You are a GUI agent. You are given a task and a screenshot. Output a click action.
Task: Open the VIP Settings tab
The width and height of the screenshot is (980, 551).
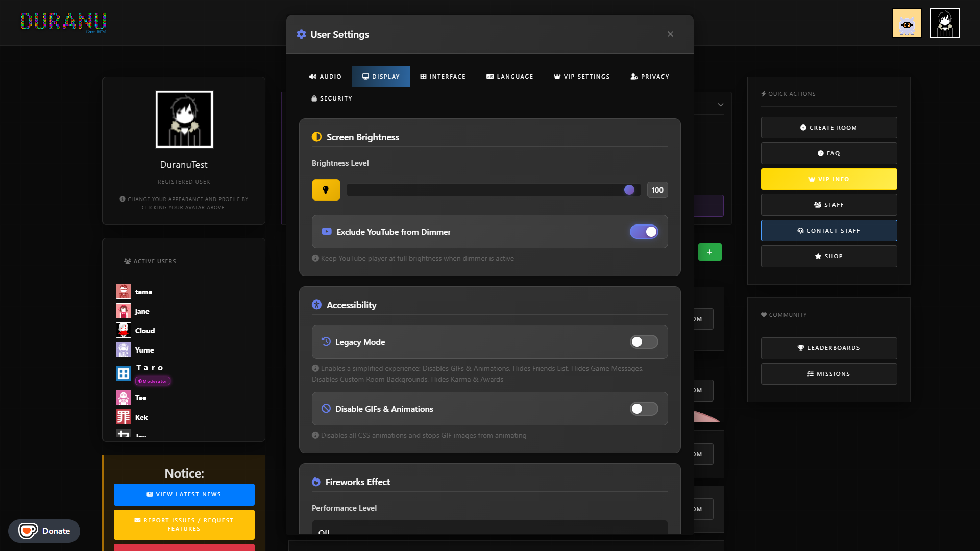click(x=581, y=77)
